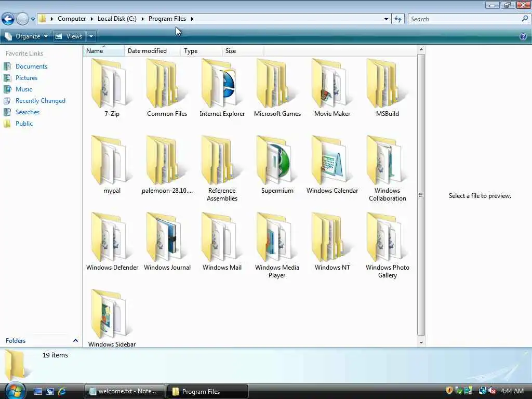Sort by the Type column header
Viewport: 532px width, 399px height.
201,51
